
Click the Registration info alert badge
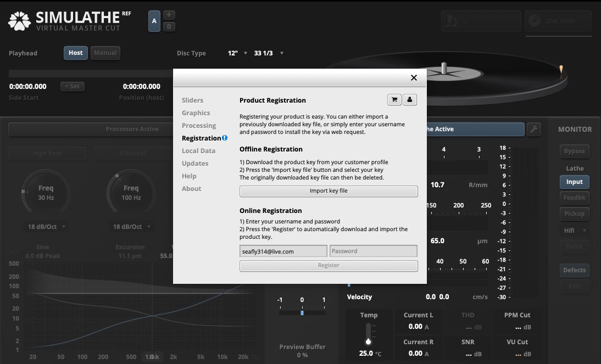pos(225,138)
